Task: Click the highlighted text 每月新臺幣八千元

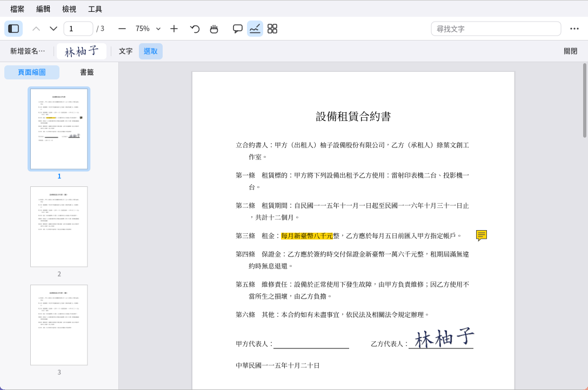Action: (307, 236)
